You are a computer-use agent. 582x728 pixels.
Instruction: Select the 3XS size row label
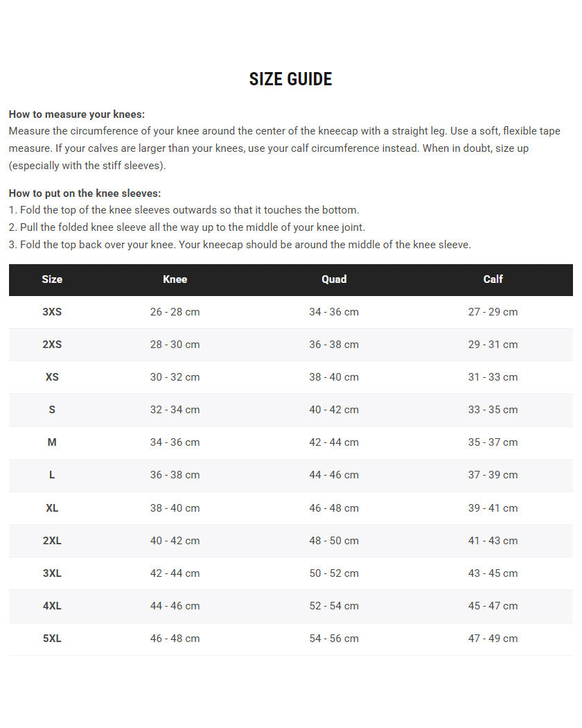pos(52,312)
